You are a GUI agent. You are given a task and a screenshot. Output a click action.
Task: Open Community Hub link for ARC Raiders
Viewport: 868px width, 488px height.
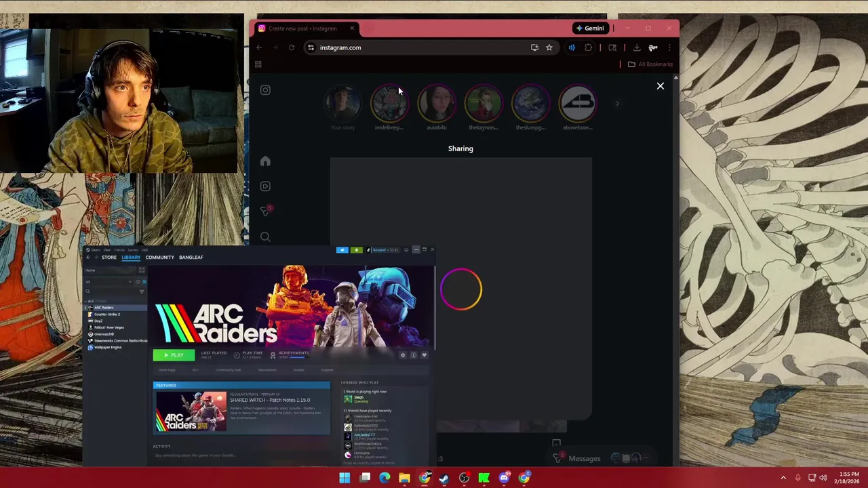click(229, 370)
